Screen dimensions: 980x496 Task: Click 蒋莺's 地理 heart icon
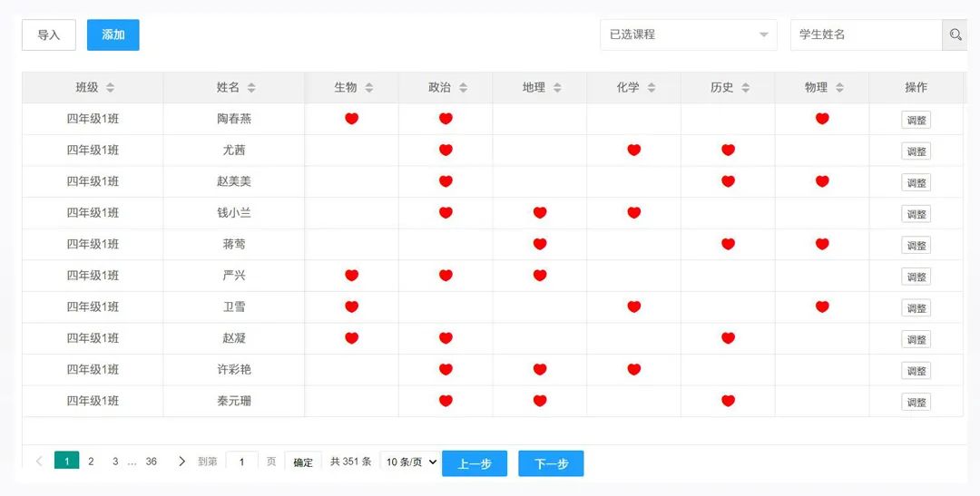point(540,244)
